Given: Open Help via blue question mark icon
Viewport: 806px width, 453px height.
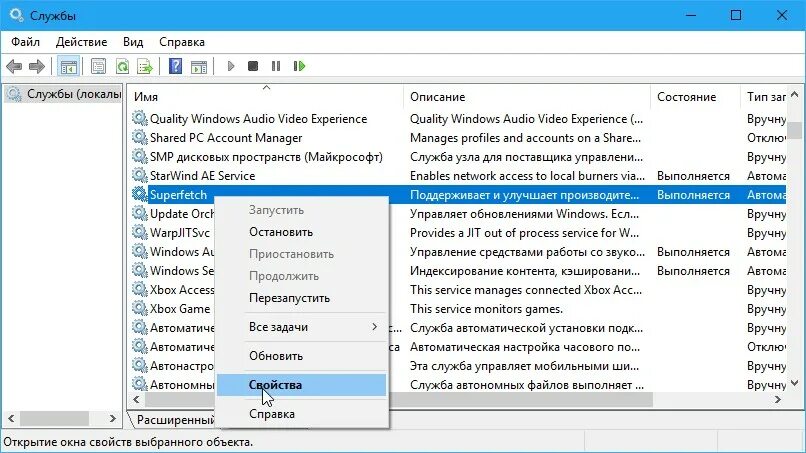Looking at the screenshot, I should point(175,66).
